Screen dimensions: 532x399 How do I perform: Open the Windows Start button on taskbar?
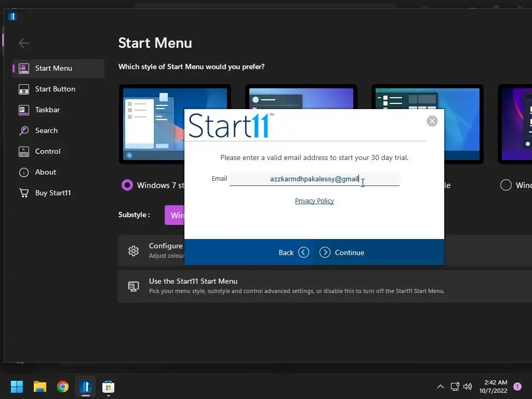[17, 387]
